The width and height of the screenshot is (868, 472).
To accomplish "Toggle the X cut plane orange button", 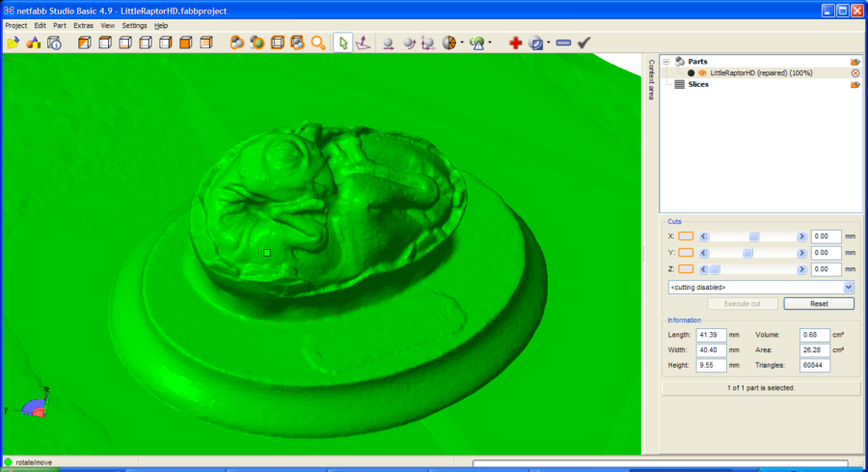I will tap(686, 236).
